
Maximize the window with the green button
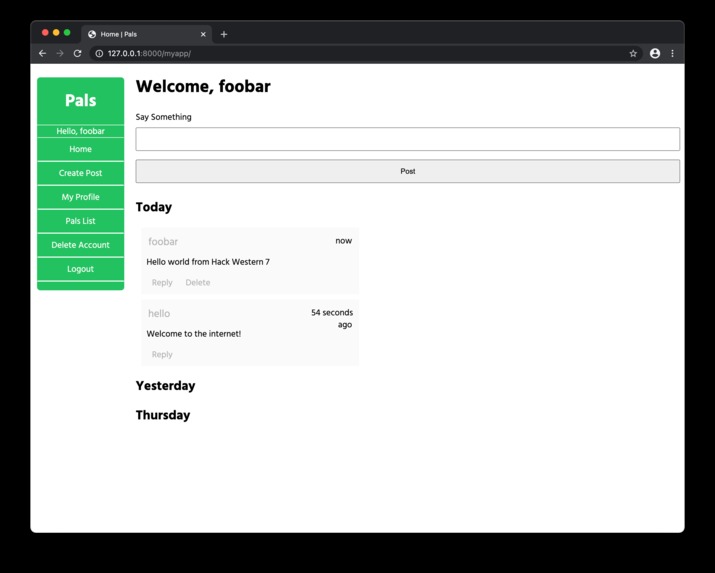(x=67, y=32)
